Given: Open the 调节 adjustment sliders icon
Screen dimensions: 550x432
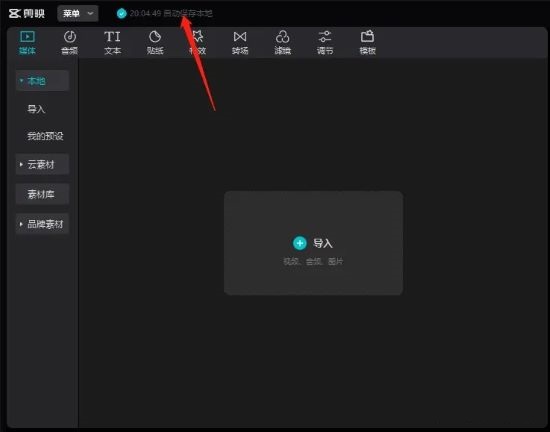Looking at the screenshot, I should (x=325, y=37).
